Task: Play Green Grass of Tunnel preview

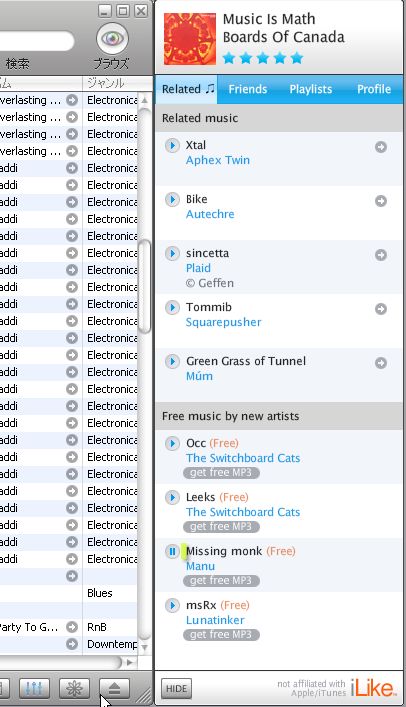Action: pyautogui.click(x=172, y=362)
